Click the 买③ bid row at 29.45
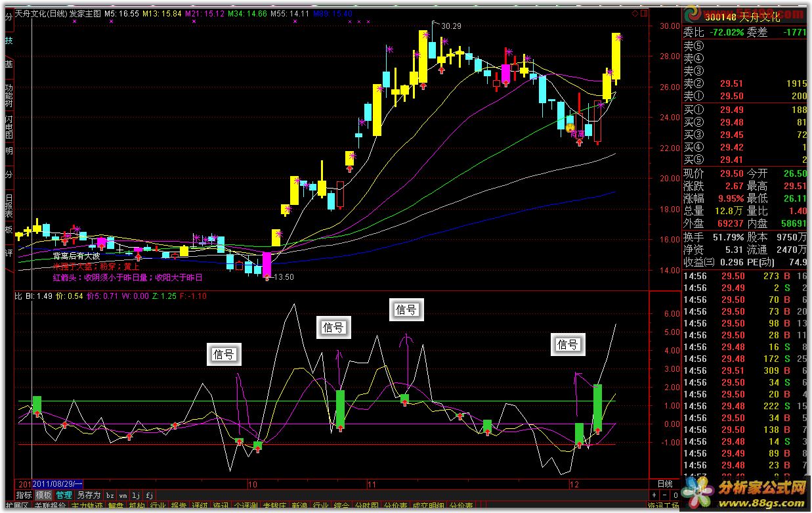The width and height of the screenshot is (812, 513). [x=745, y=135]
